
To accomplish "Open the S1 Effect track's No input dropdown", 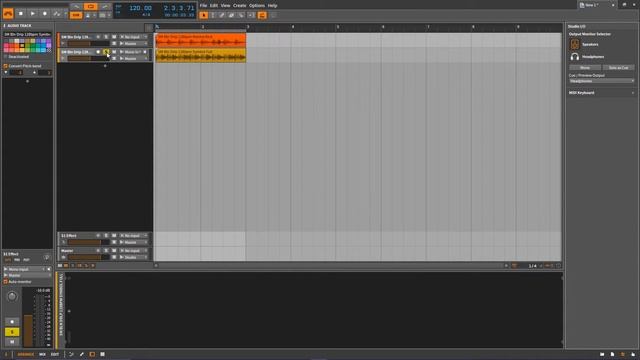I will (133, 236).
